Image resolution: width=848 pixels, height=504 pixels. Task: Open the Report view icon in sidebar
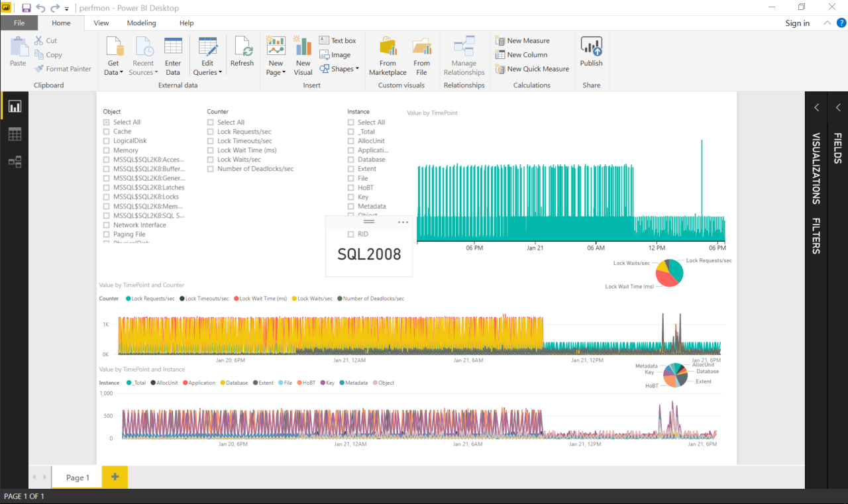(15, 107)
